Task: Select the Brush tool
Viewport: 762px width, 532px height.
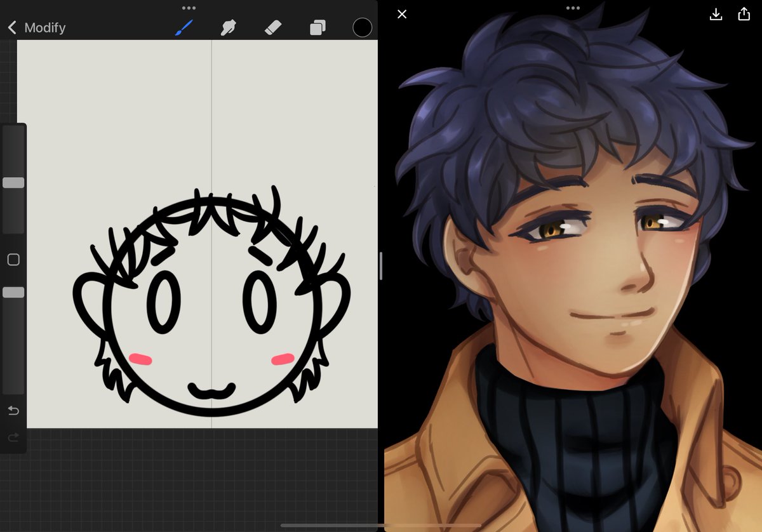Action: pyautogui.click(x=184, y=27)
